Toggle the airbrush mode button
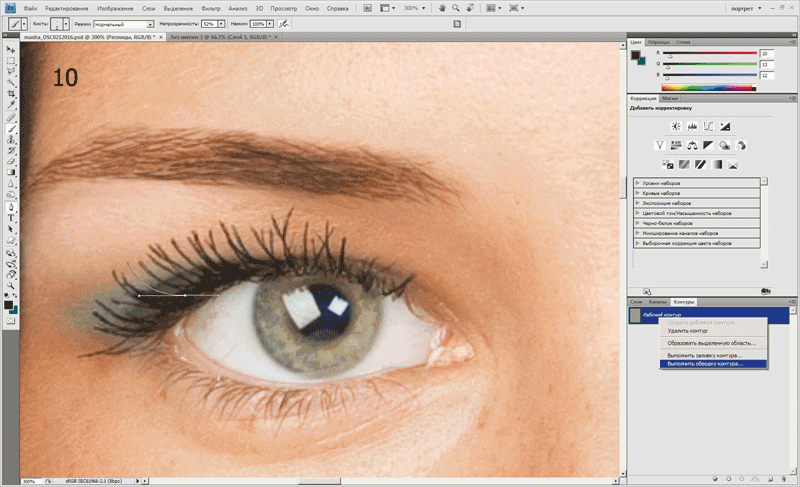This screenshot has height=487, width=800. click(x=285, y=22)
